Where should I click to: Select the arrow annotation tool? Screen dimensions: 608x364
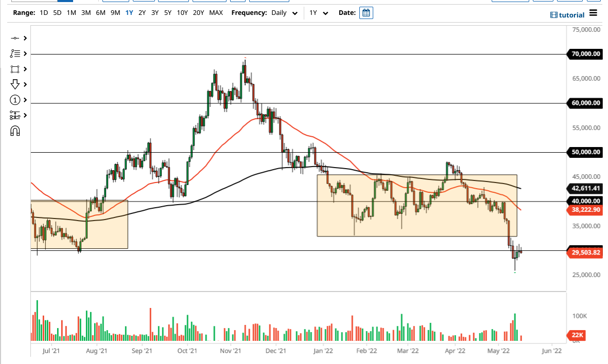pos(14,84)
